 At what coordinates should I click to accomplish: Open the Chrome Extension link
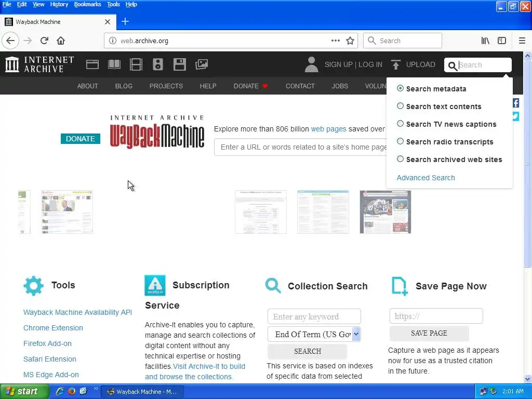click(x=54, y=328)
